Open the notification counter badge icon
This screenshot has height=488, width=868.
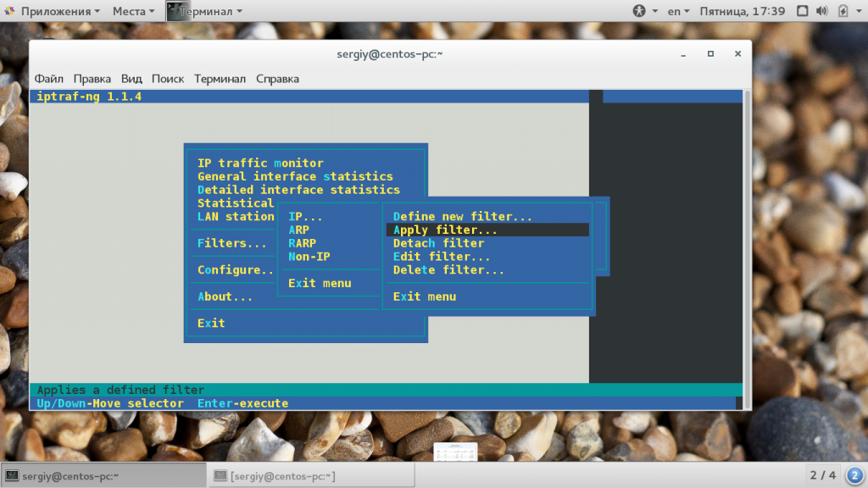tap(854, 475)
